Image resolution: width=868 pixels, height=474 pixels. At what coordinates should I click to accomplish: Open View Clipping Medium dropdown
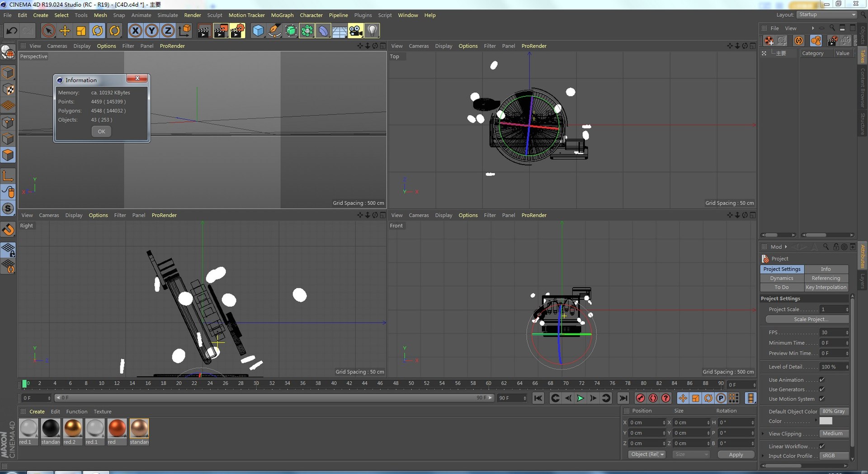pos(834,434)
